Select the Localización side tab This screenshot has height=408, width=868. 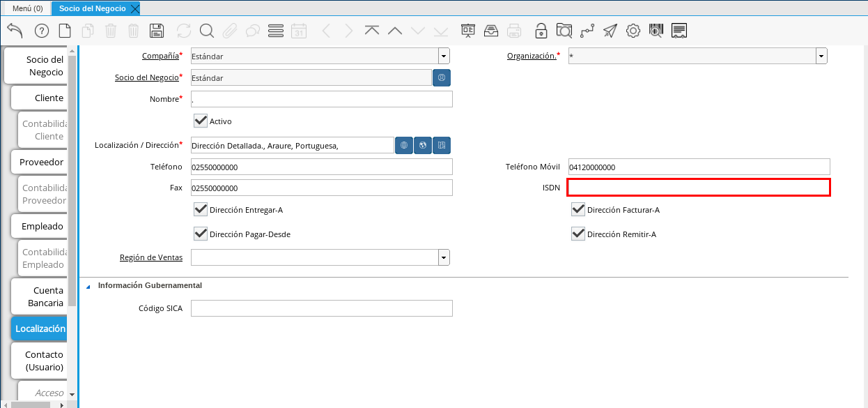click(x=40, y=328)
